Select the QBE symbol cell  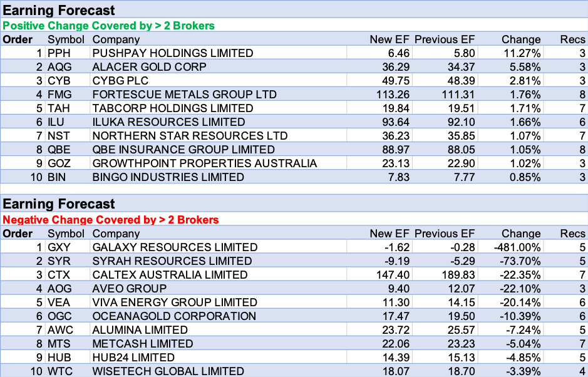coord(60,150)
